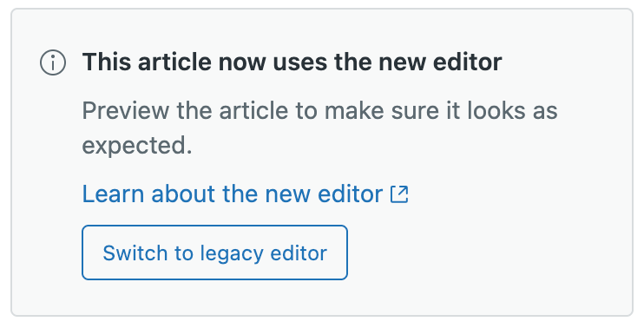
Task: Switch to legacy editor
Action: [214, 253]
